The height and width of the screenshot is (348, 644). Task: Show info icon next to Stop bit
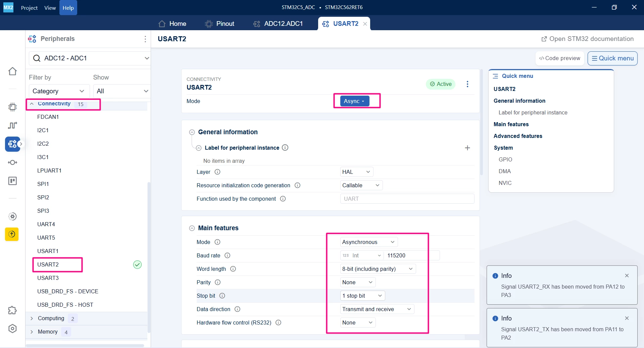(222, 296)
